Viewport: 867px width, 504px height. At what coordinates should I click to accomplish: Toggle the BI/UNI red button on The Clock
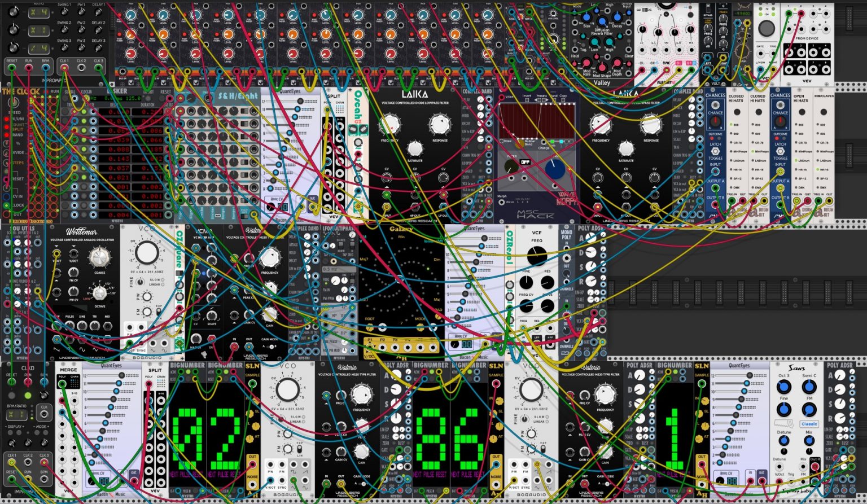(8, 120)
